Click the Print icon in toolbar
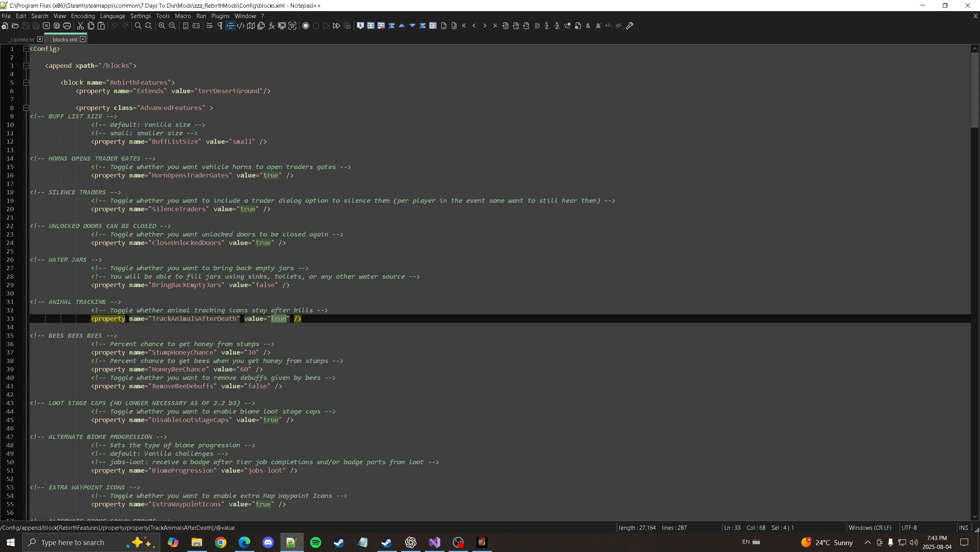 67,26
